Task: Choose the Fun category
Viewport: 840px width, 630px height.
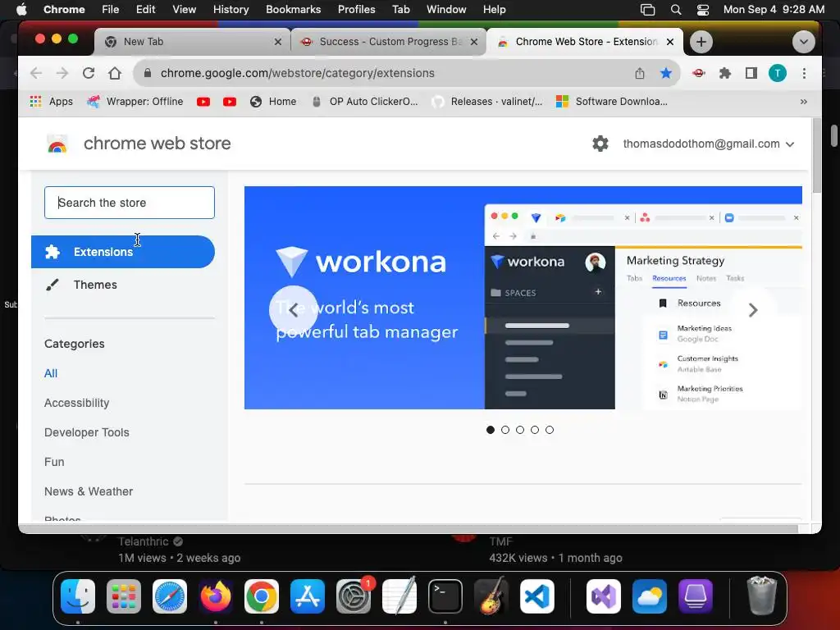Action: [x=54, y=462]
